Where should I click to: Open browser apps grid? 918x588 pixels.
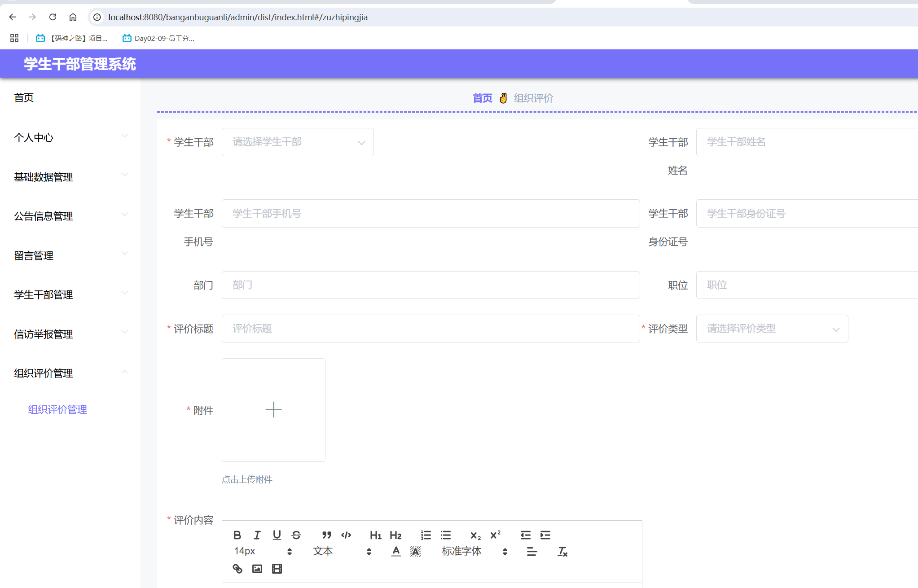pos(14,38)
